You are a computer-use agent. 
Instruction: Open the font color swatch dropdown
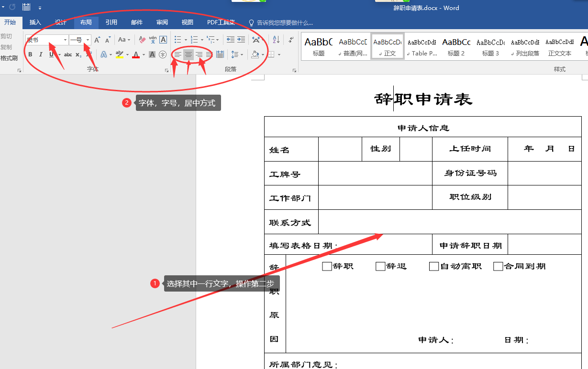(x=143, y=54)
